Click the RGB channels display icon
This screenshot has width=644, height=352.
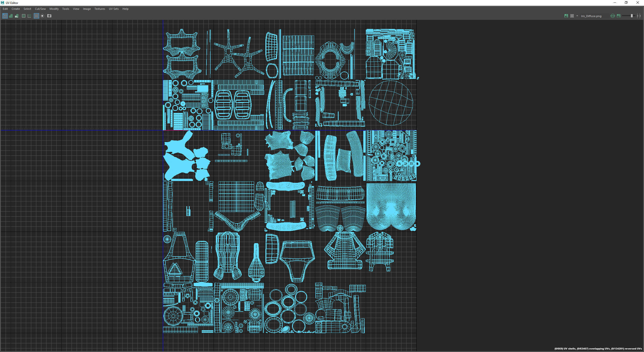(x=613, y=16)
